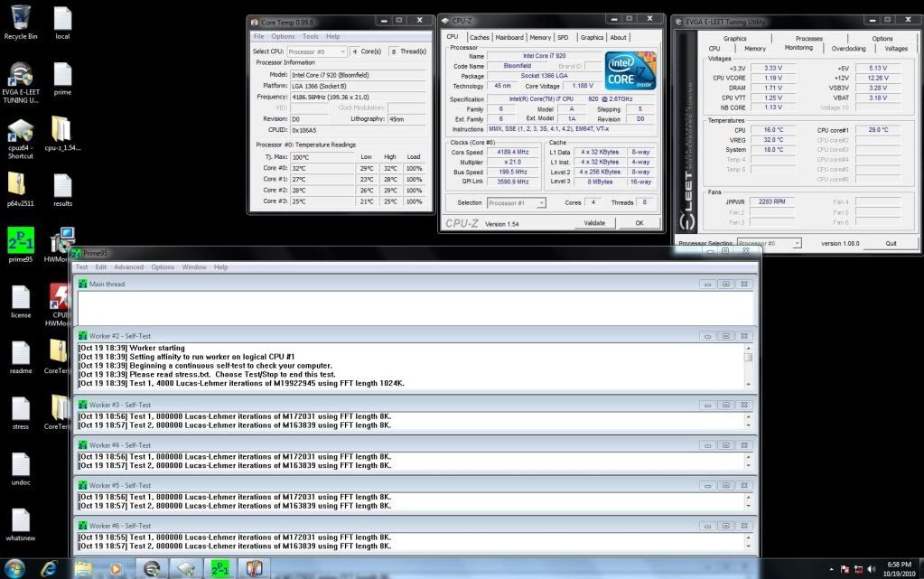Open the volume speaker icon in the tray

pyautogui.click(x=872, y=569)
